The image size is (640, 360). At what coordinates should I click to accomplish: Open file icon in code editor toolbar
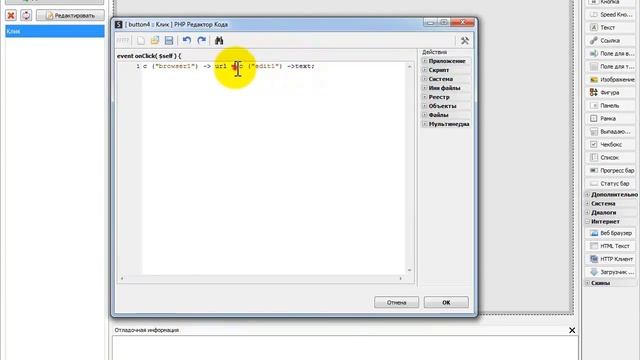(x=155, y=40)
